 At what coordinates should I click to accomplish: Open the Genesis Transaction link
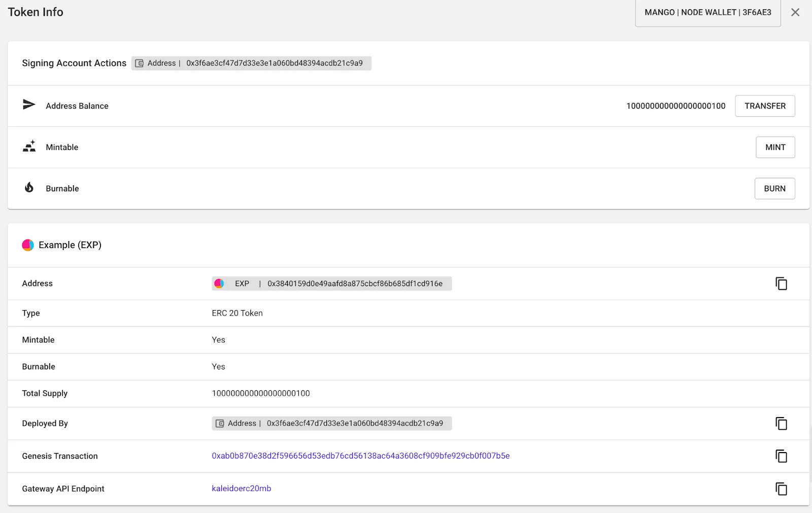360,456
